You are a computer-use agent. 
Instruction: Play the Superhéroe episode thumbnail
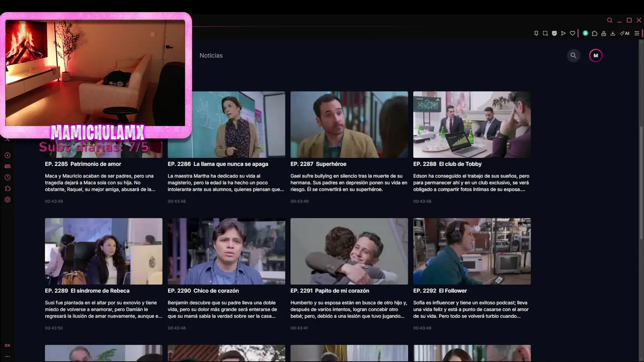click(x=349, y=124)
